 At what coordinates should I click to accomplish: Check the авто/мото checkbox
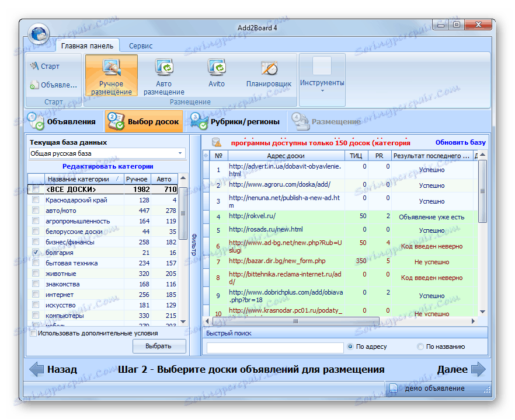click(36, 211)
